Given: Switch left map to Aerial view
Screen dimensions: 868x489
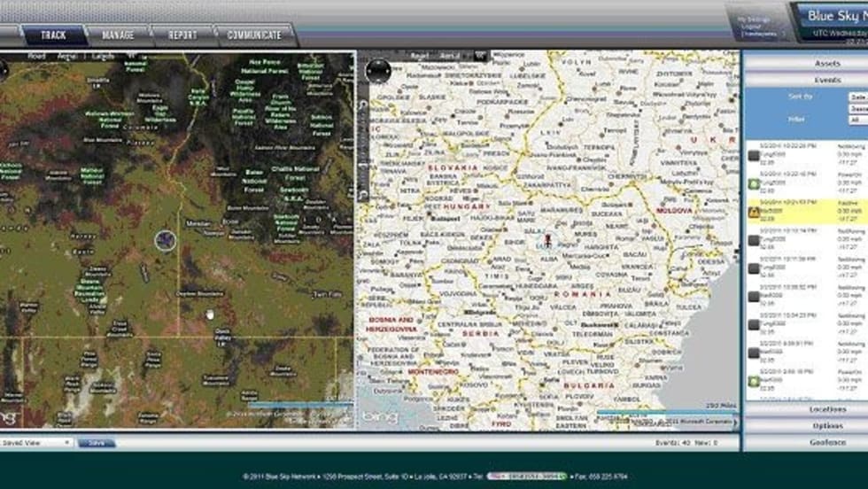Looking at the screenshot, I should pos(66,56).
